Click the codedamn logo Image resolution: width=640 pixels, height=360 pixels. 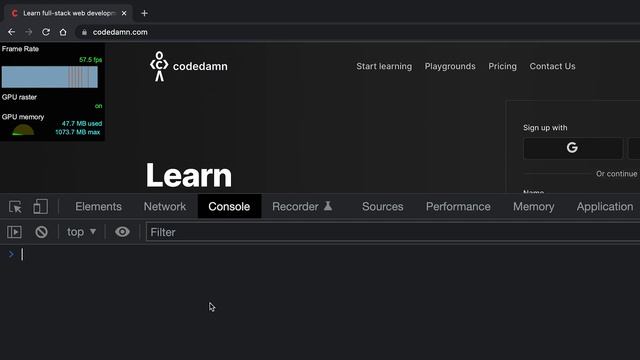pos(189,66)
